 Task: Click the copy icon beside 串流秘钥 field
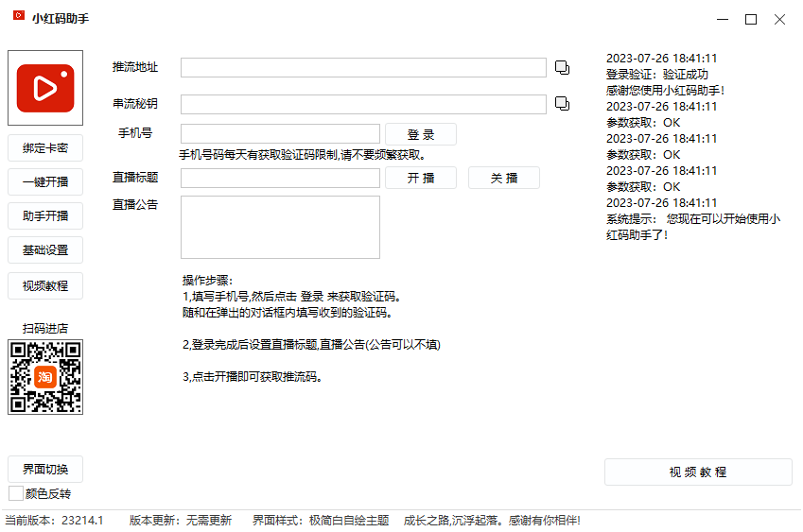[562, 103]
